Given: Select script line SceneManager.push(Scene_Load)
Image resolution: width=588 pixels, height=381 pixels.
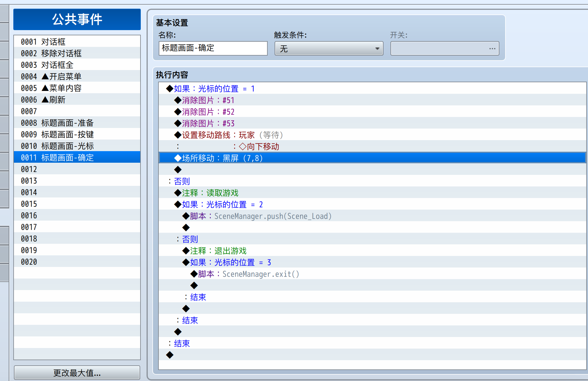Looking at the screenshot, I should [x=372, y=216].
